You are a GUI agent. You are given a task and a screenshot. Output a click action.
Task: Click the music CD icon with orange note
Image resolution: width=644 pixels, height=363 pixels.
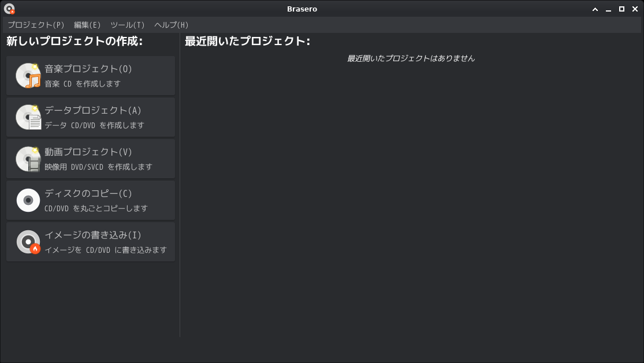(x=28, y=76)
